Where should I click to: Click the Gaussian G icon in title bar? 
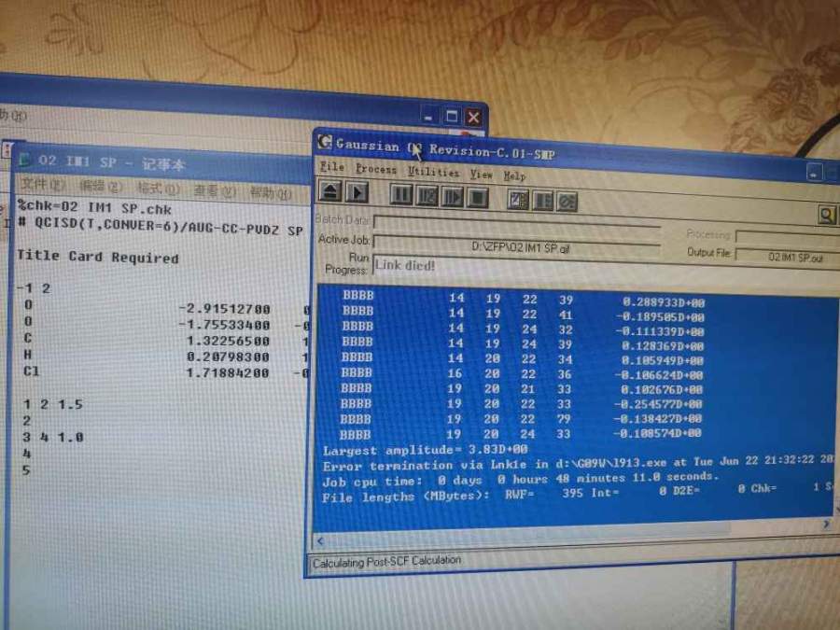pyautogui.click(x=325, y=142)
